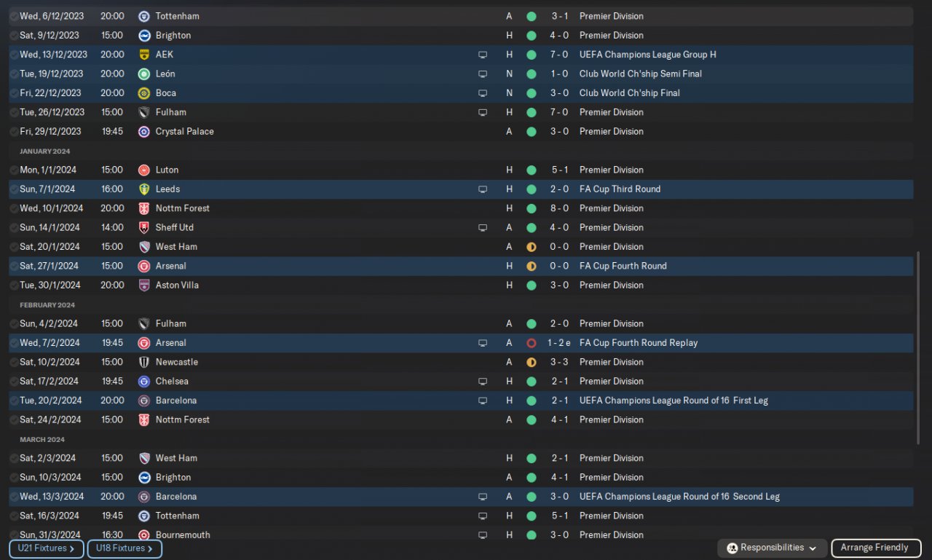932x560 pixels.
Task: Click the Newcastle club badge icon
Action: point(143,362)
